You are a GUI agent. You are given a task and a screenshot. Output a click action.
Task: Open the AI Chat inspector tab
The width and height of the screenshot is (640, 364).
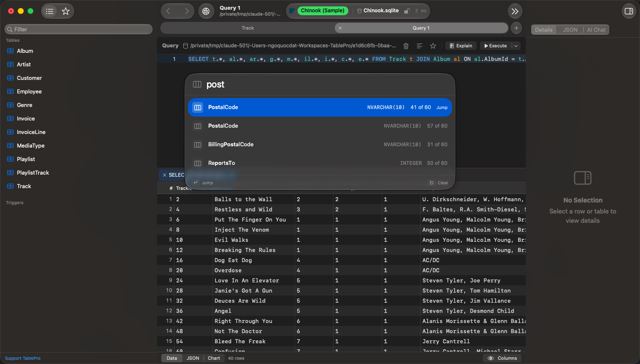pyautogui.click(x=596, y=30)
